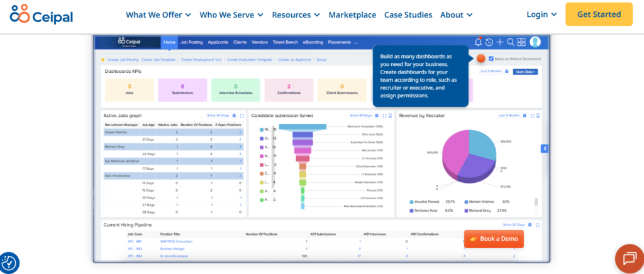
Task: Click Create Job Posting shortcut link
Action: [123, 60]
